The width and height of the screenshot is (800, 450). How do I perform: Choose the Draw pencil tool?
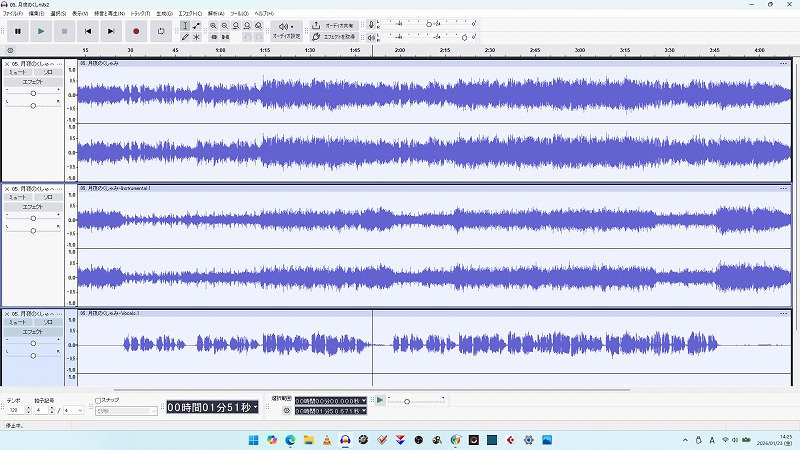click(x=185, y=37)
